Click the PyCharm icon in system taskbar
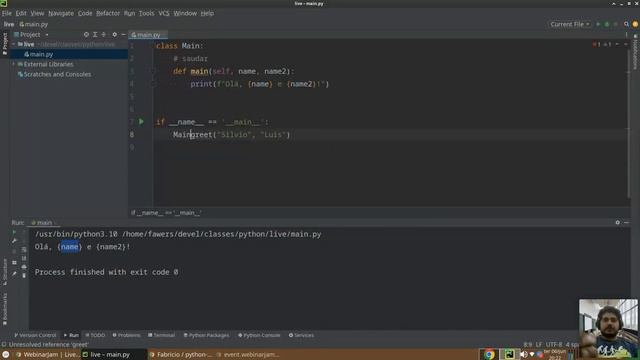 (509, 354)
